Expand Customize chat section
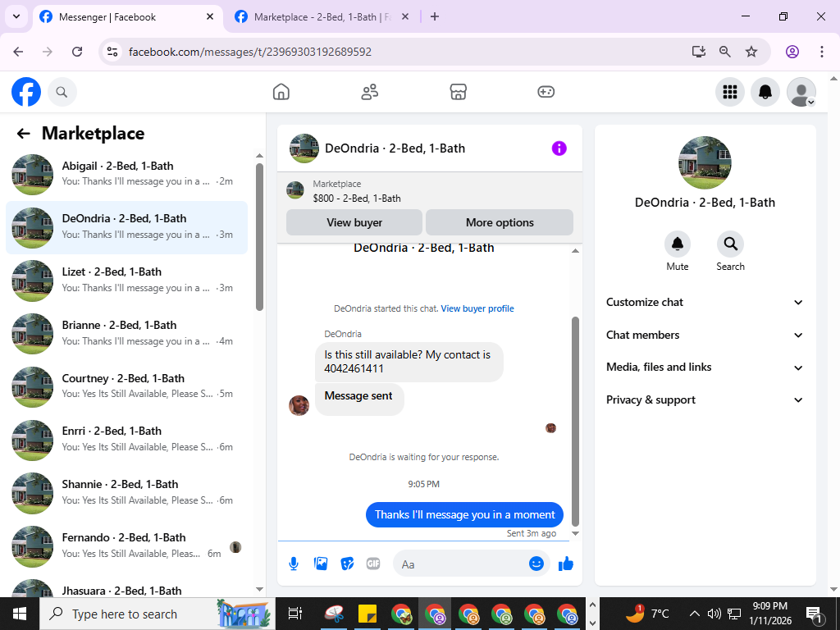The height and width of the screenshot is (630, 840). [705, 302]
